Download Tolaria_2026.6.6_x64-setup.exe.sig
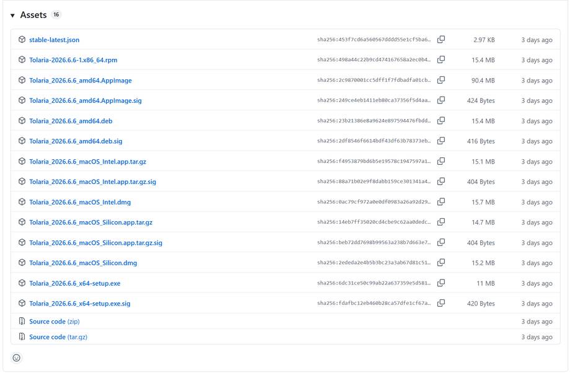The width and height of the screenshot is (588, 373). (80, 304)
